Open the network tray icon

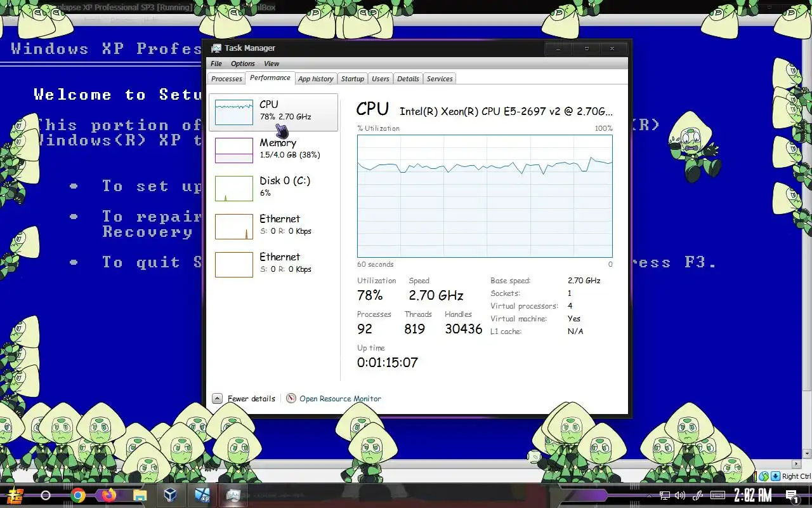[x=664, y=495]
